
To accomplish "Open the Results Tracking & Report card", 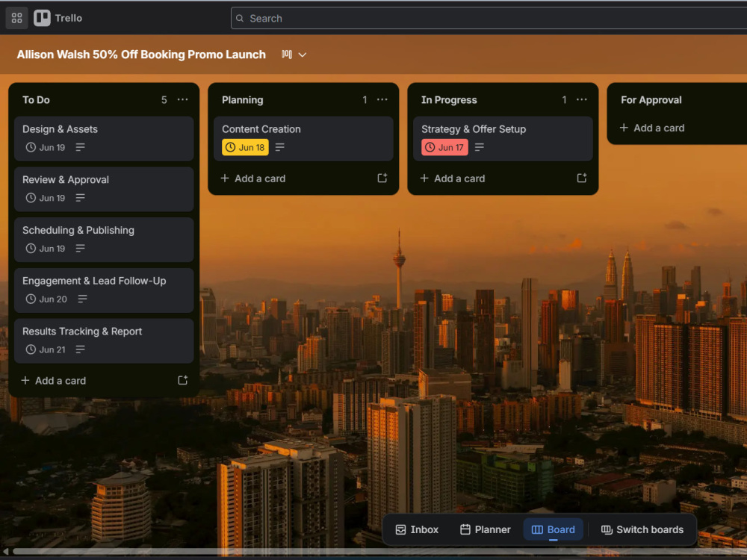I will (104, 340).
